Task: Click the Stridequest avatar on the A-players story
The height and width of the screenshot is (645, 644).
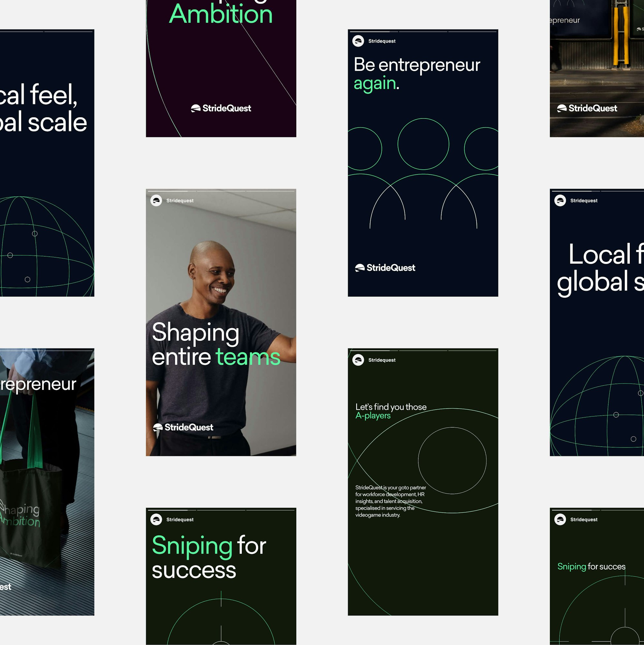Action: (358, 360)
